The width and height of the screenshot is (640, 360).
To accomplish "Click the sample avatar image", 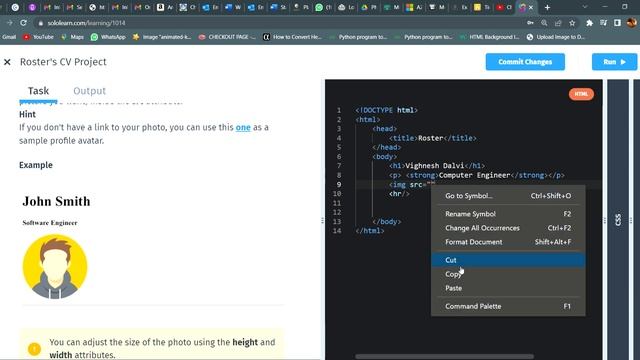I will (x=55, y=267).
